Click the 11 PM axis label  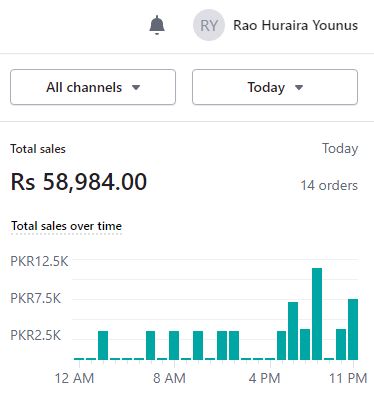tap(348, 378)
